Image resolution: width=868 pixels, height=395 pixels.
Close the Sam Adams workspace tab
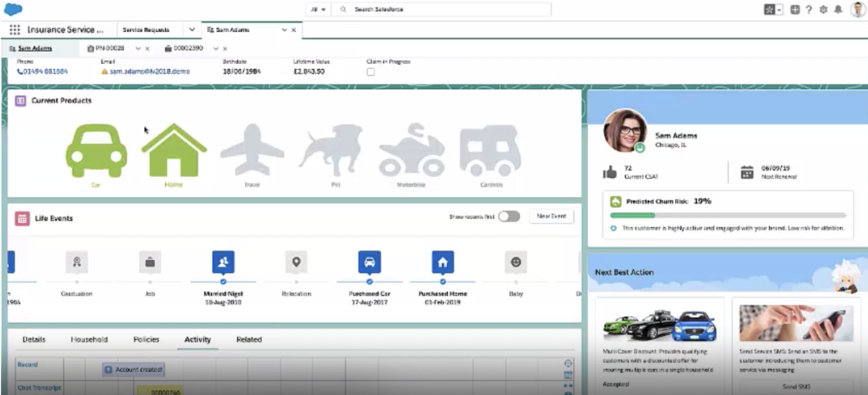point(294,30)
